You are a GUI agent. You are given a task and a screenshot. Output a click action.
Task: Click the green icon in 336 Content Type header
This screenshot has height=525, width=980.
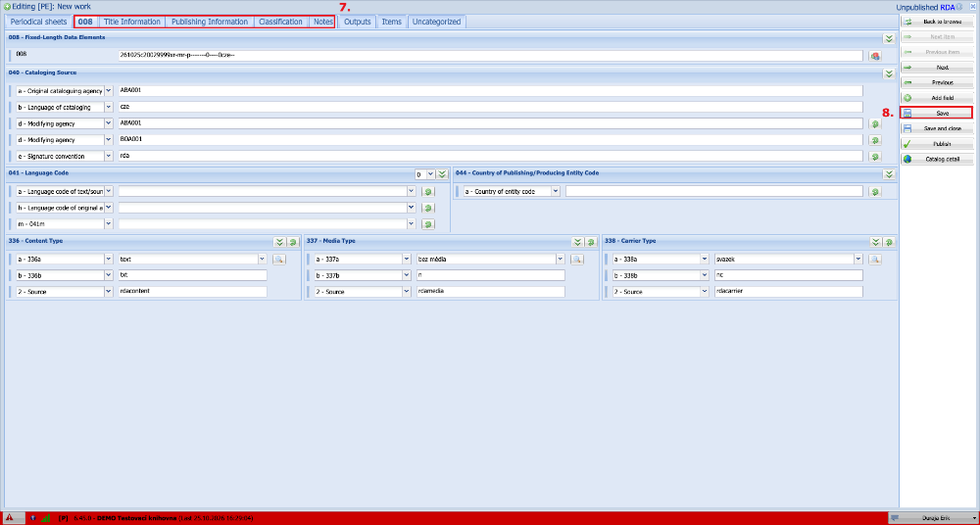click(x=292, y=242)
